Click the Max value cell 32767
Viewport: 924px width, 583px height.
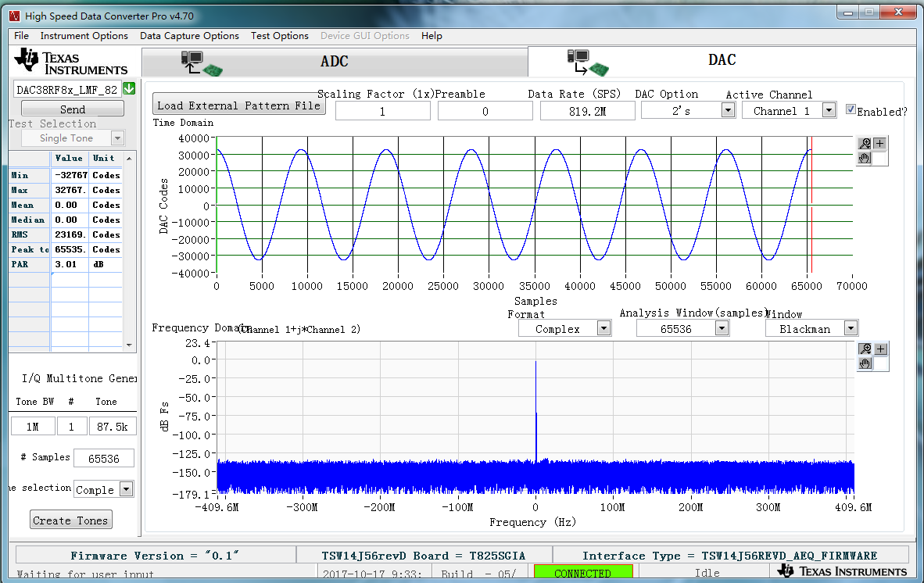pyautogui.click(x=70, y=190)
